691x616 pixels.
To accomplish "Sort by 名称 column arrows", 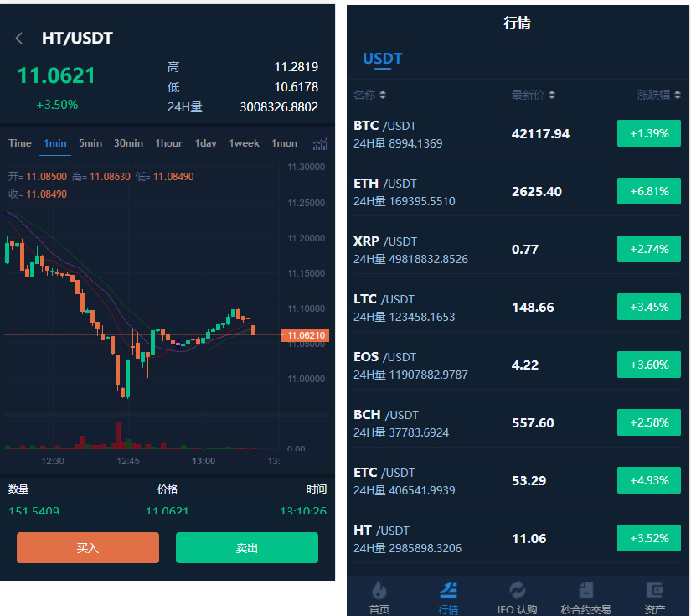I will 383,95.
